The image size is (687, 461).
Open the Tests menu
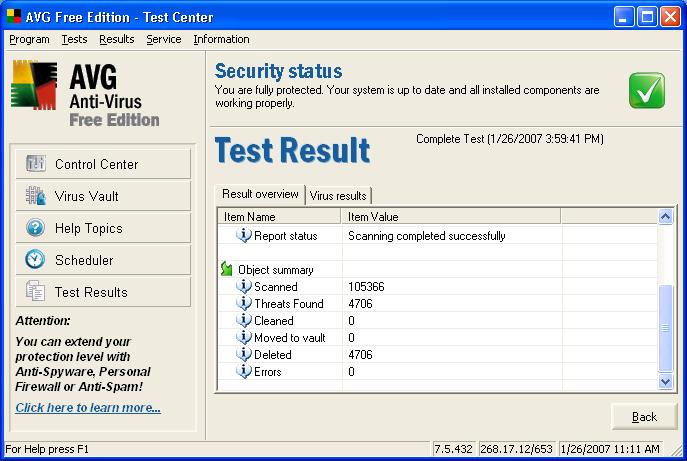74,39
